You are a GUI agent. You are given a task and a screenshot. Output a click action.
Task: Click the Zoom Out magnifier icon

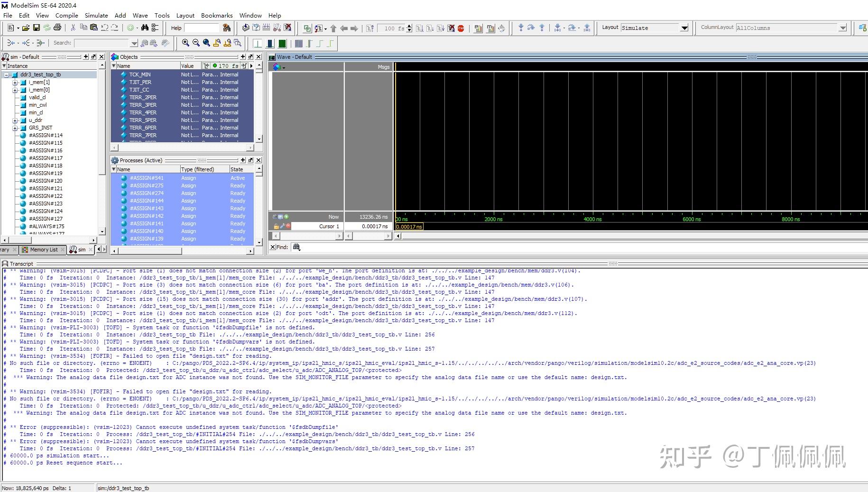click(x=196, y=43)
